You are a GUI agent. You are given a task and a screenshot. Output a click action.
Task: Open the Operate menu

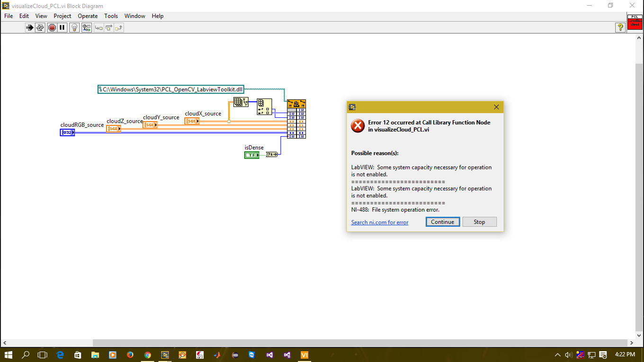tap(88, 16)
